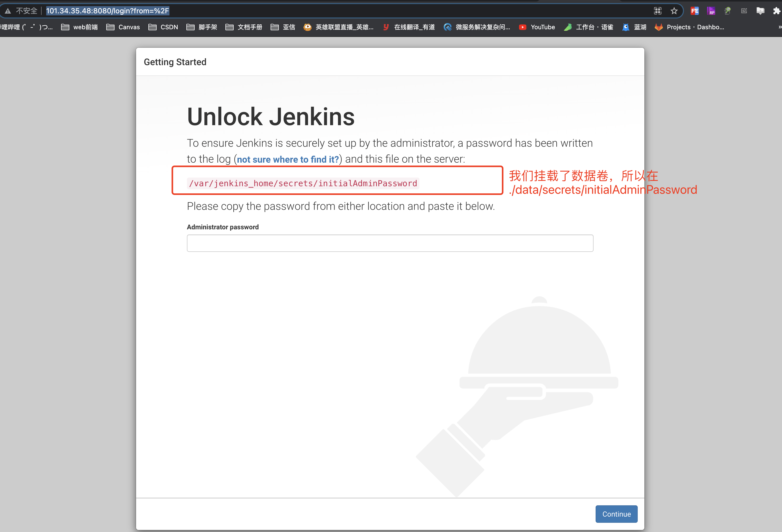Open the 亚信 bookmark folder
Image resolution: width=782 pixels, height=532 pixels.
[x=283, y=27]
